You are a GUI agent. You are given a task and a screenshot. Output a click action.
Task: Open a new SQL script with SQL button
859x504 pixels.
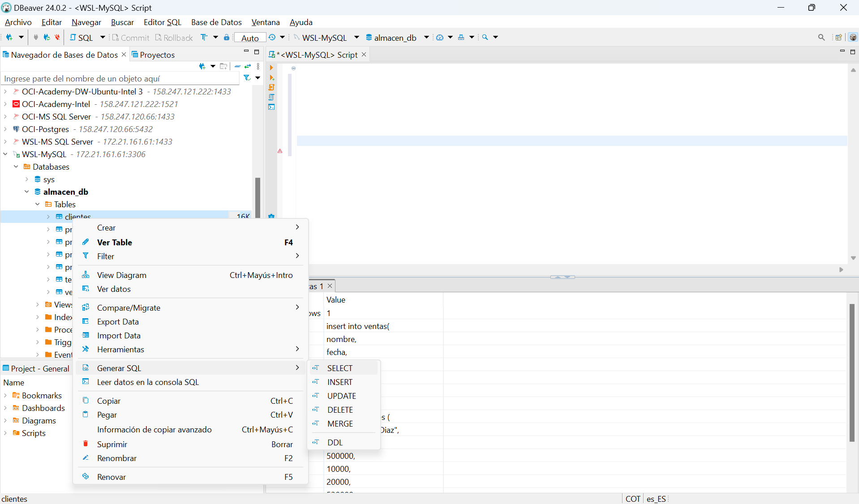(82, 38)
